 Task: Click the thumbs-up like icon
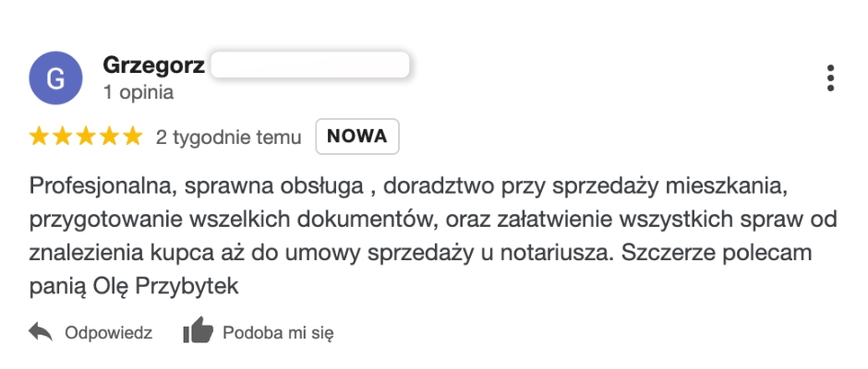pos(198,330)
